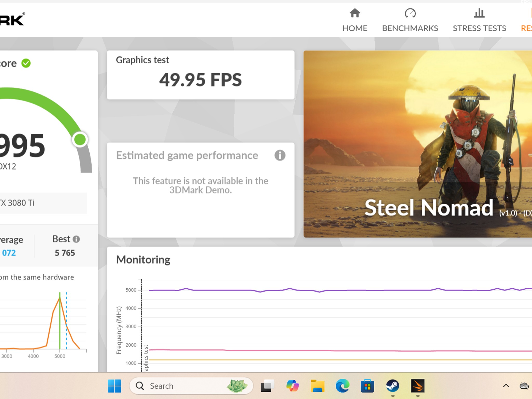Open the BENCHMARKS tab
This screenshot has width=532, height=399.
pyautogui.click(x=410, y=20)
